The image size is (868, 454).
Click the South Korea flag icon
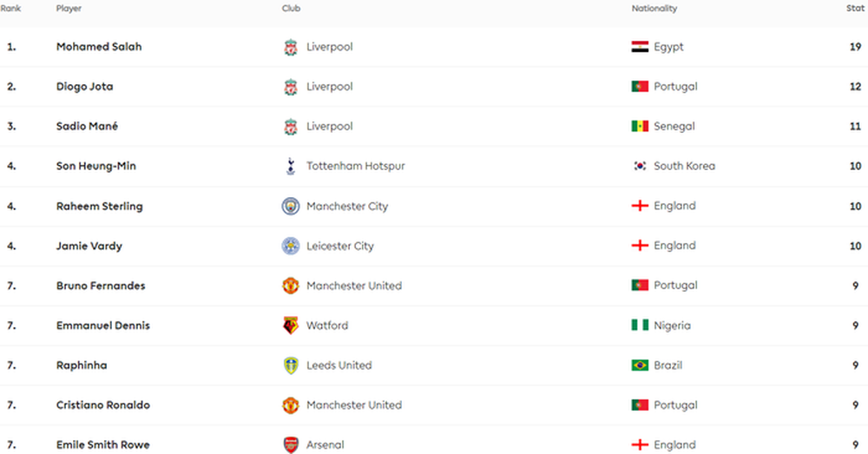[640, 166]
